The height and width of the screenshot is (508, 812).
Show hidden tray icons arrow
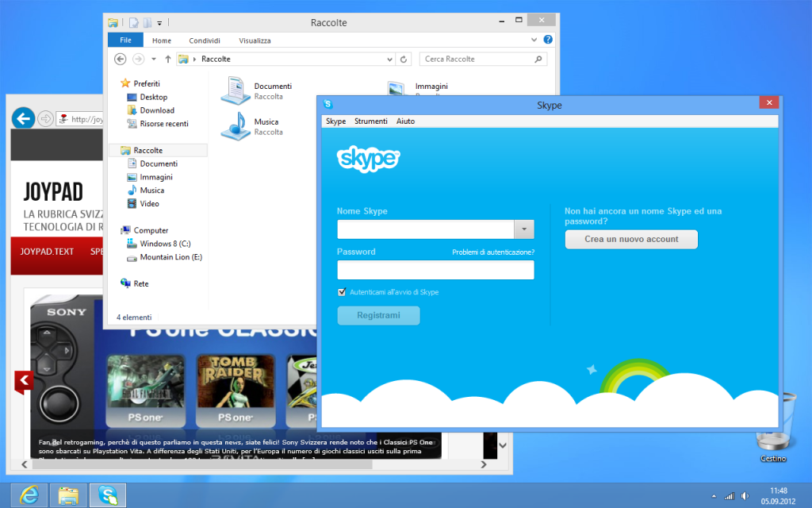coord(714,496)
